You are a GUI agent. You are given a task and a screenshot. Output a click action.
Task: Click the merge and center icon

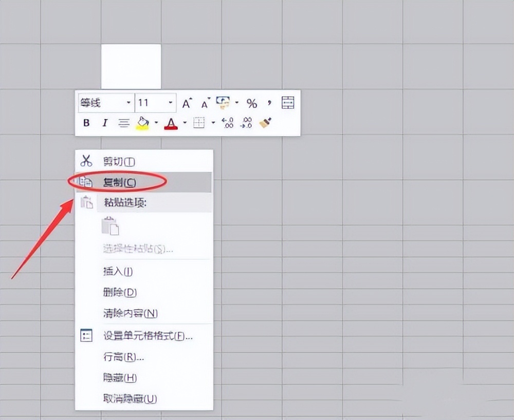coord(288,103)
